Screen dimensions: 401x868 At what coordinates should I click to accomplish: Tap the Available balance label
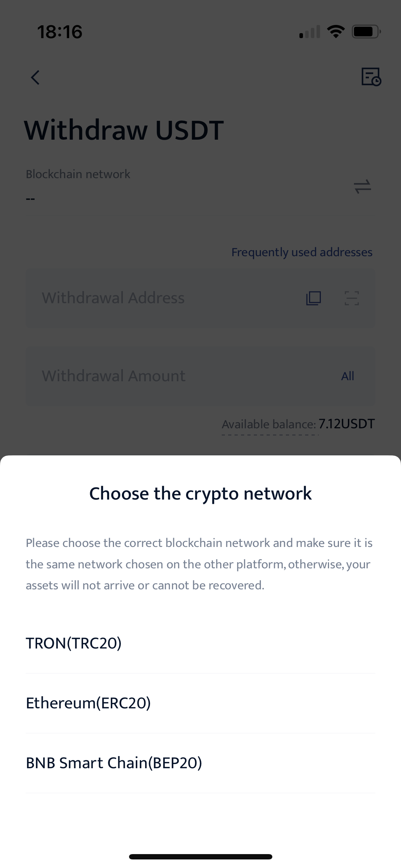269,424
